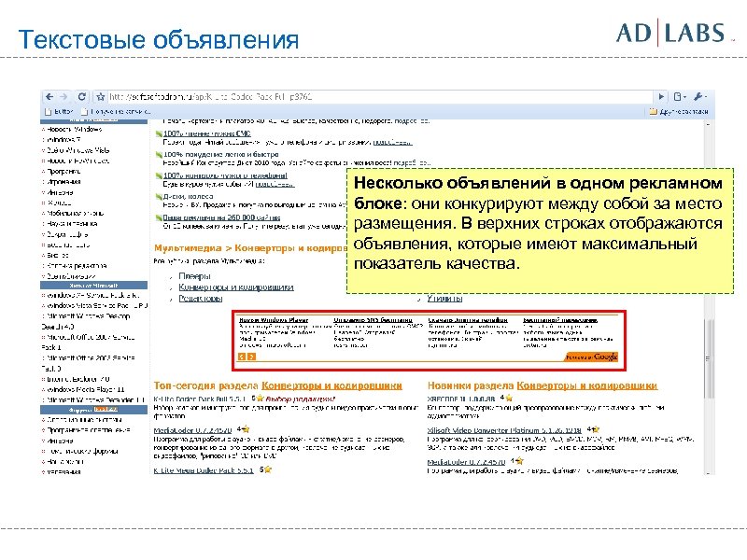The image size is (747, 560).
Task: Open 'Конверторы и кодировщики' subsection list link
Action: (236, 287)
